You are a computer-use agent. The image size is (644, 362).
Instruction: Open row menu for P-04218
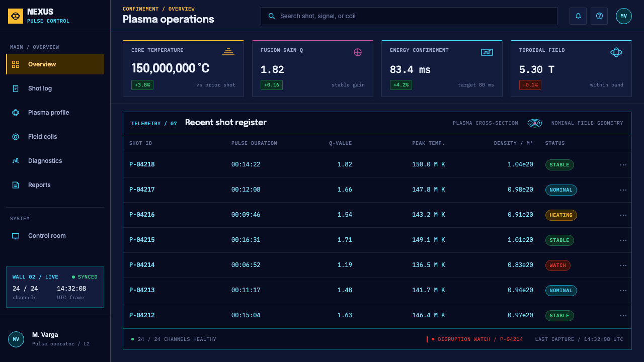pyautogui.click(x=623, y=165)
